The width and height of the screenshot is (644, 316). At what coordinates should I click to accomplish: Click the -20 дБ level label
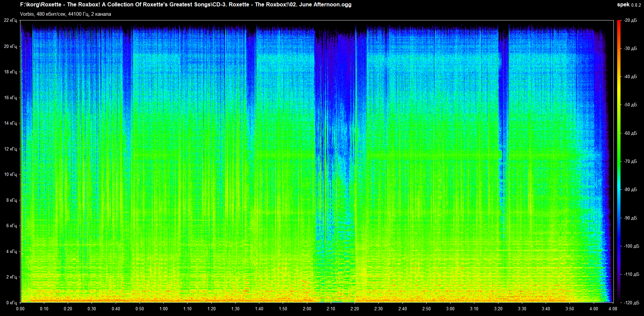click(630, 20)
